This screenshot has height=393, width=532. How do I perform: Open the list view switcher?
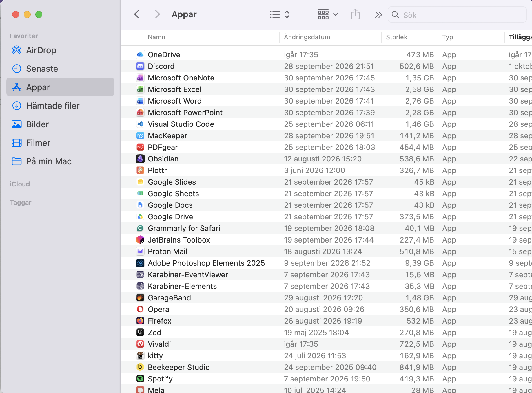[280, 14]
